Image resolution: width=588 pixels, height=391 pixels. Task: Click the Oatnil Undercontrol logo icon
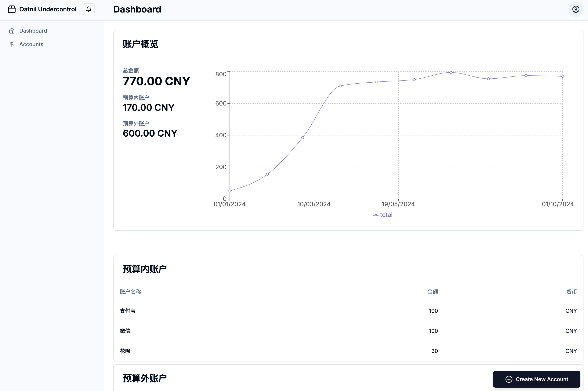[12, 9]
